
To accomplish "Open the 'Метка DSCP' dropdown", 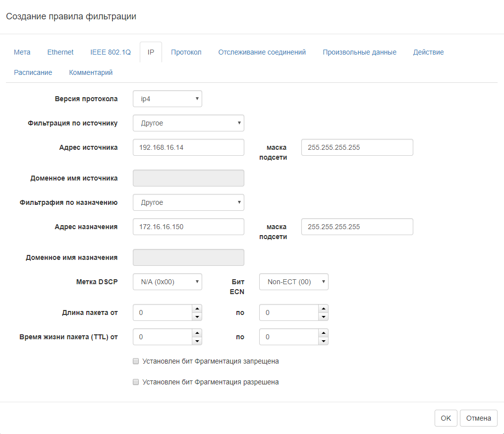I will tap(168, 282).
